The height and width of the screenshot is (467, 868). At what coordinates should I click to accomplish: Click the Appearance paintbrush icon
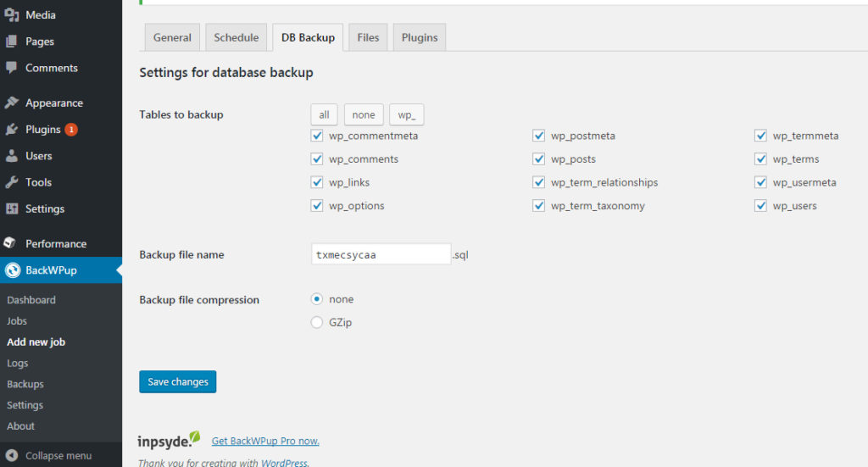point(12,103)
